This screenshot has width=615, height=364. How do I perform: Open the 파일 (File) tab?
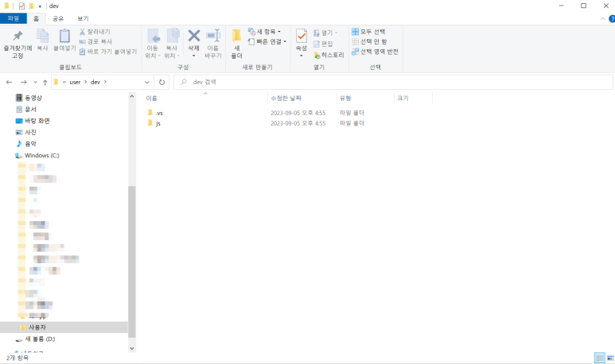pyautogui.click(x=14, y=18)
